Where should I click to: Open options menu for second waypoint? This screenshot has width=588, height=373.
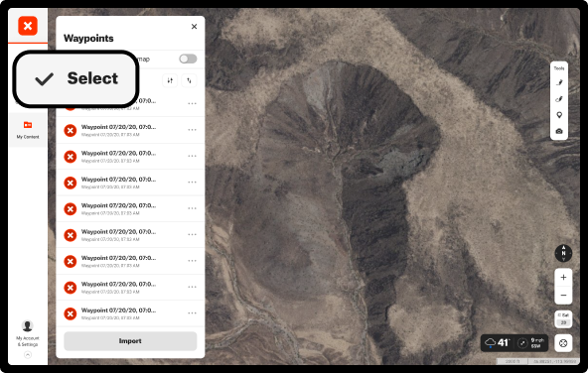click(x=193, y=130)
